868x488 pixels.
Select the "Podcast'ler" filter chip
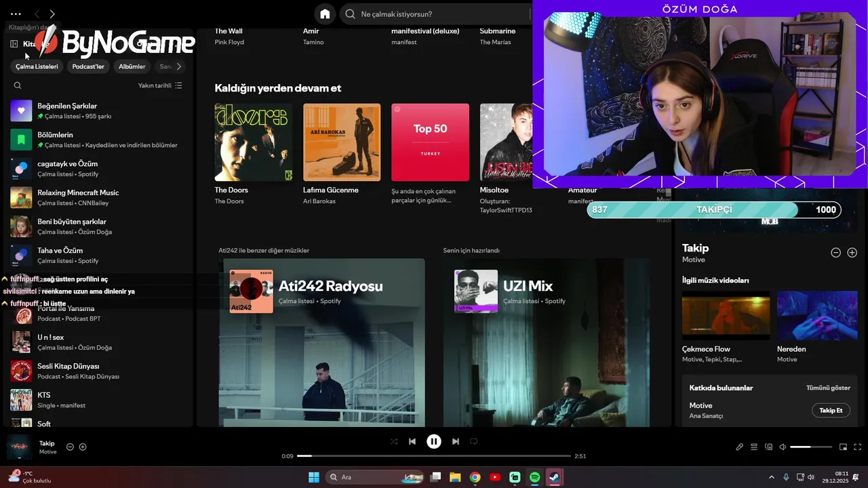89,66
